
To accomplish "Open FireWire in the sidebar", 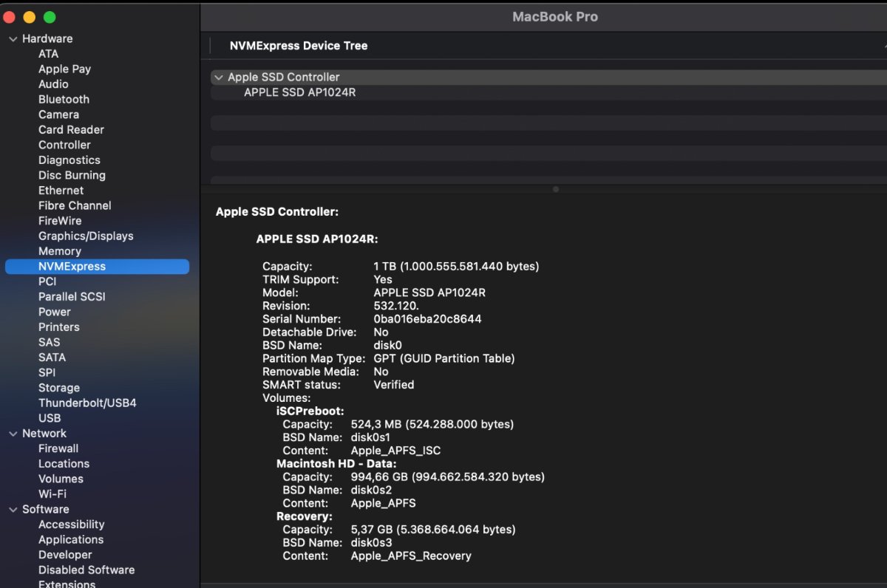I will pos(60,221).
